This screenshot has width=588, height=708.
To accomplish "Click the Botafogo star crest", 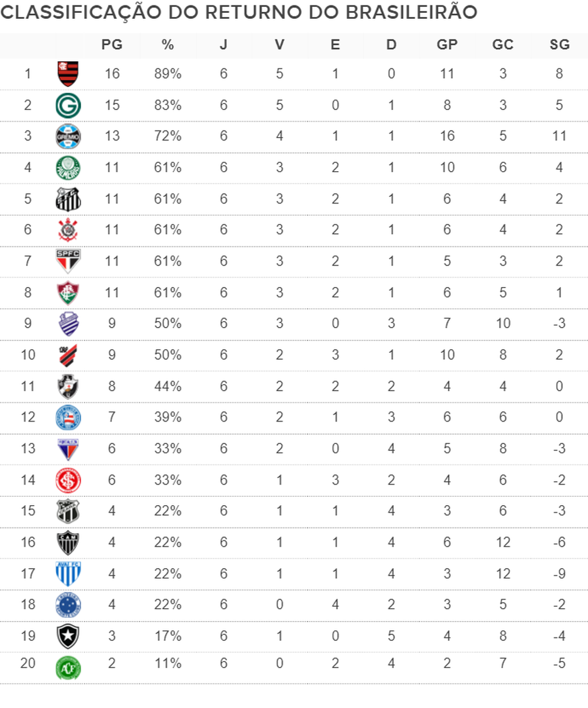I will click(68, 636).
